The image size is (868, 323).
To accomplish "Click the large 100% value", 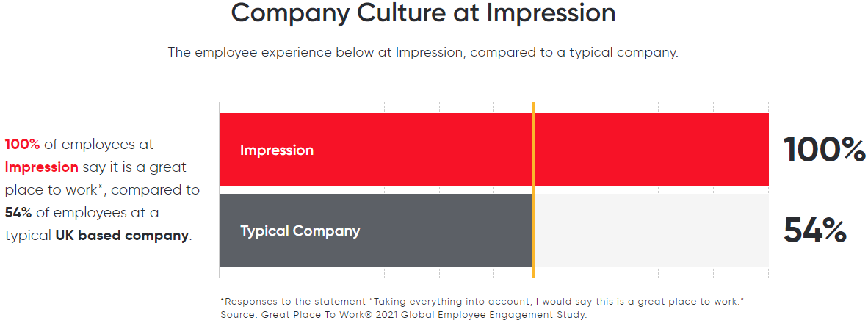I will point(824,150).
